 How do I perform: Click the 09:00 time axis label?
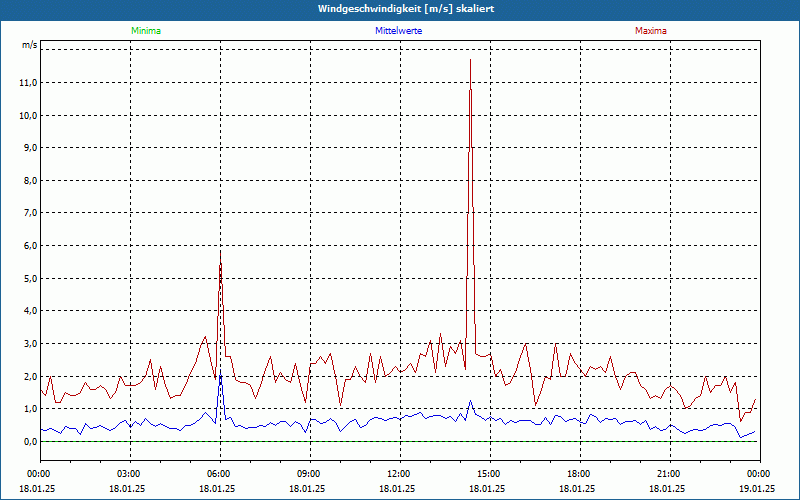pyautogui.click(x=307, y=474)
